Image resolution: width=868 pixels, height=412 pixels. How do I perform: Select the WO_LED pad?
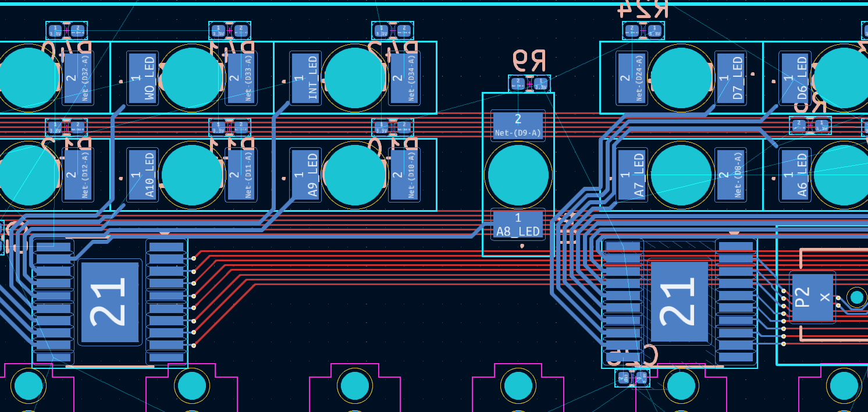click(x=143, y=78)
